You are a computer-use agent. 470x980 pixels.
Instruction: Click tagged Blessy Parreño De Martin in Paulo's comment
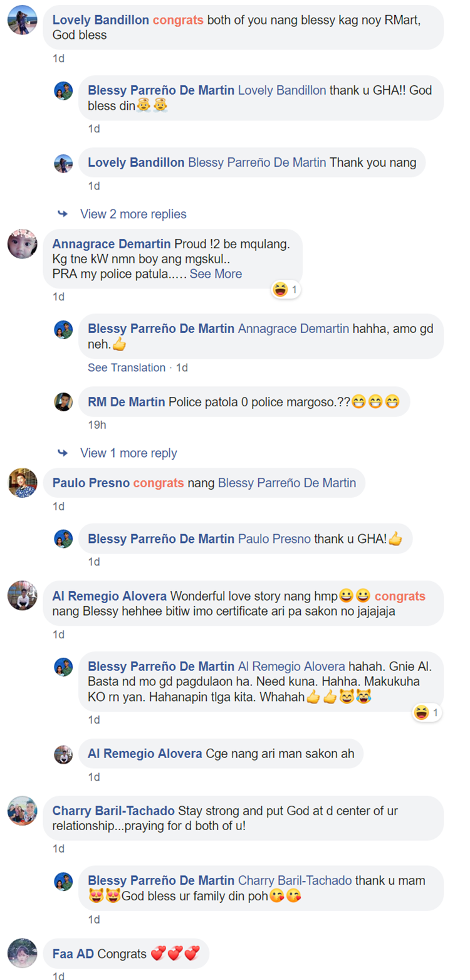(287, 483)
